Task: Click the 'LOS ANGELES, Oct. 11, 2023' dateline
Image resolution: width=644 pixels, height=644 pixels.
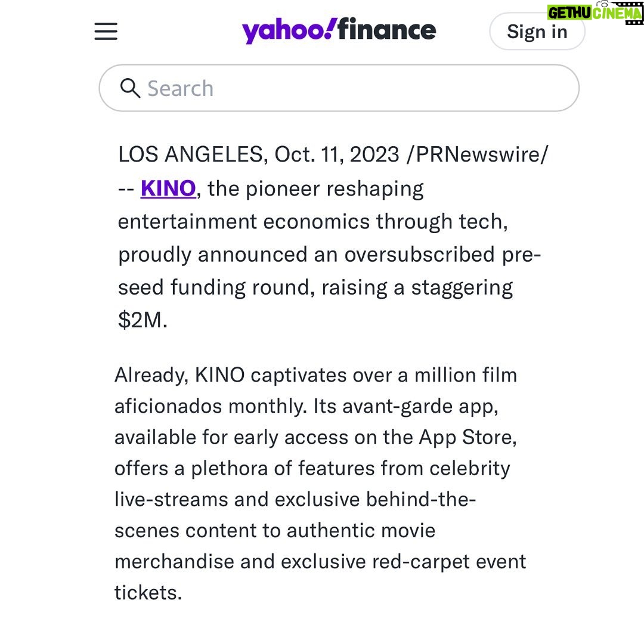Action: (259, 155)
